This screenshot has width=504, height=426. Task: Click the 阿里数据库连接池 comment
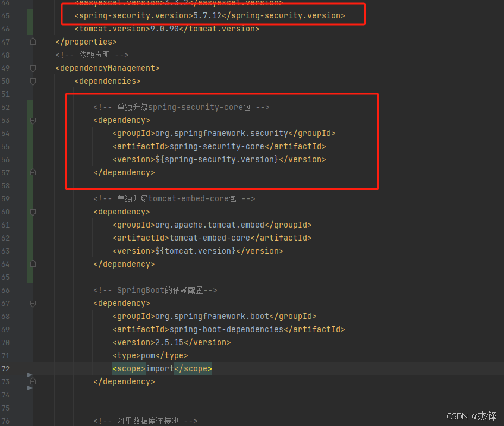(146, 421)
